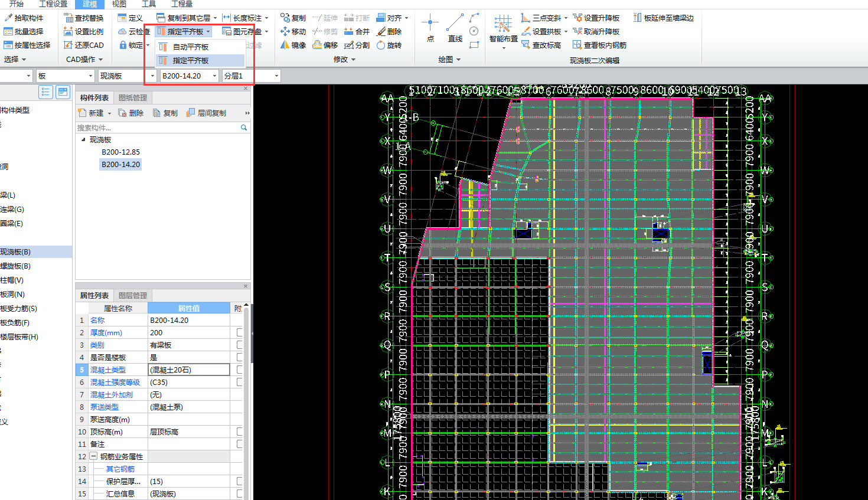Collapse the 钢筋业务属性 group
This screenshot has height=500, width=868.
pos(93,456)
